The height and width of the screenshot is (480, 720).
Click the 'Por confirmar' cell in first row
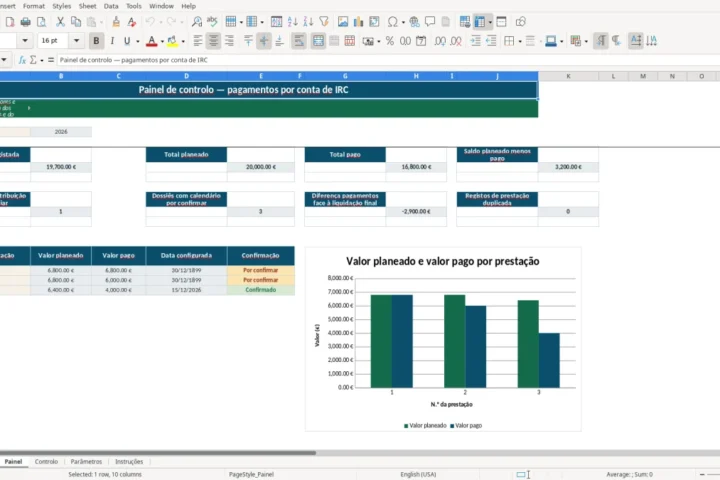point(260,270)
